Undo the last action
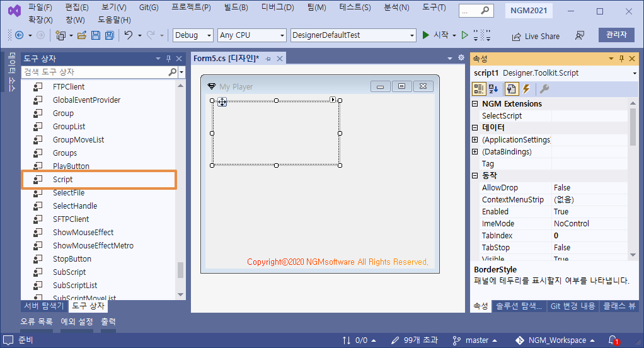 coord(129,35)
